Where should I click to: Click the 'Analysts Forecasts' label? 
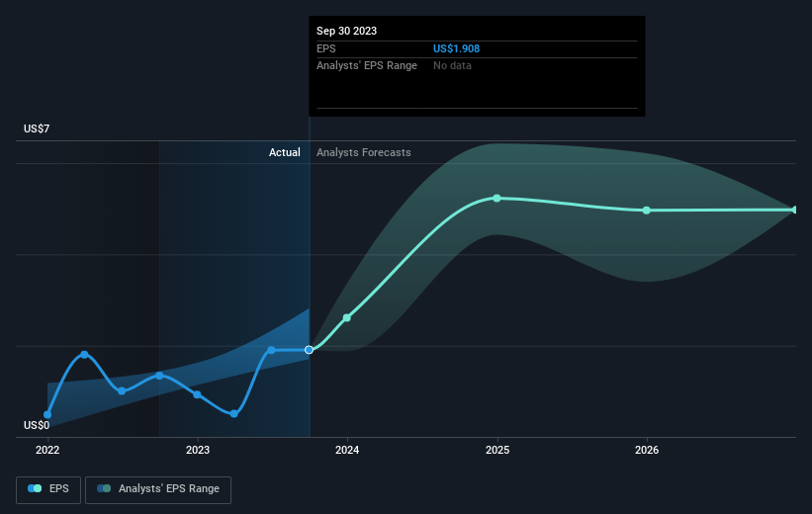tap(364, 152)
